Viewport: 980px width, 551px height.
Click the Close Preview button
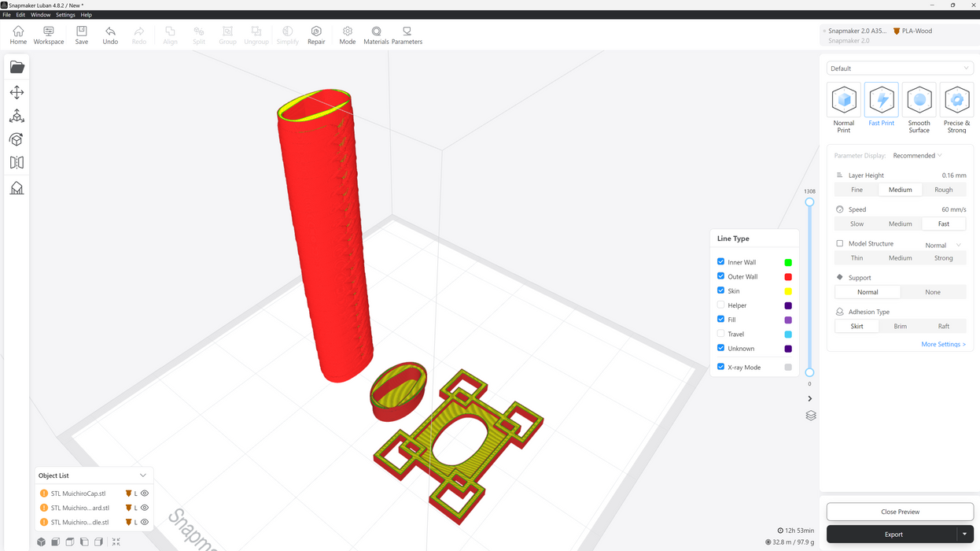pyautogui.click(x=900, y=512)
